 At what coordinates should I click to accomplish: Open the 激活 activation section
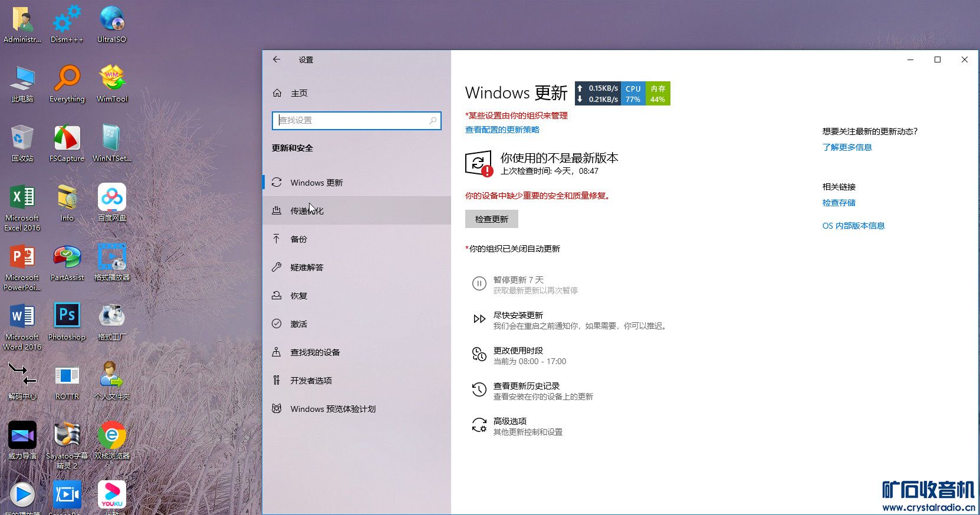[357, 324]
